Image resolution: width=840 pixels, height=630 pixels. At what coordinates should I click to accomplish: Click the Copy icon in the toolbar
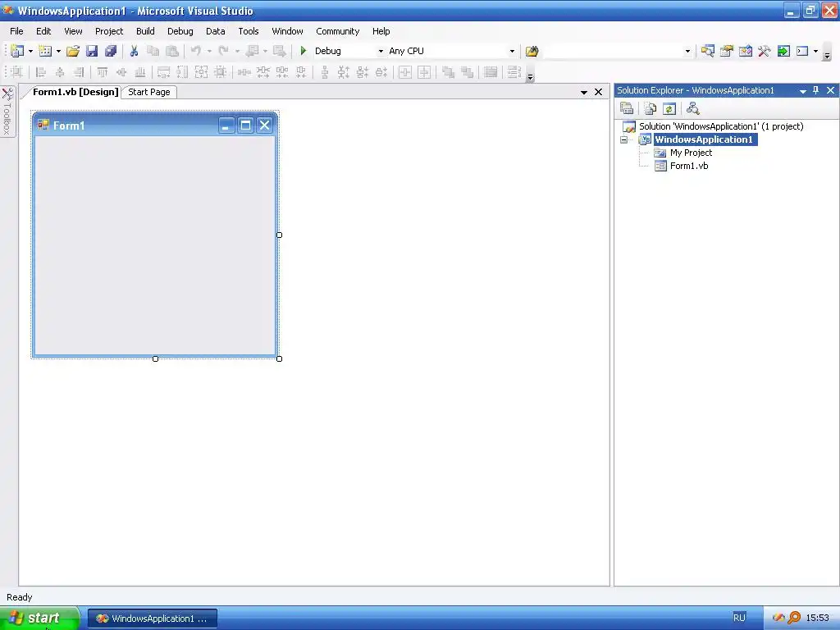pyautogui.click(x=153, y=51)
